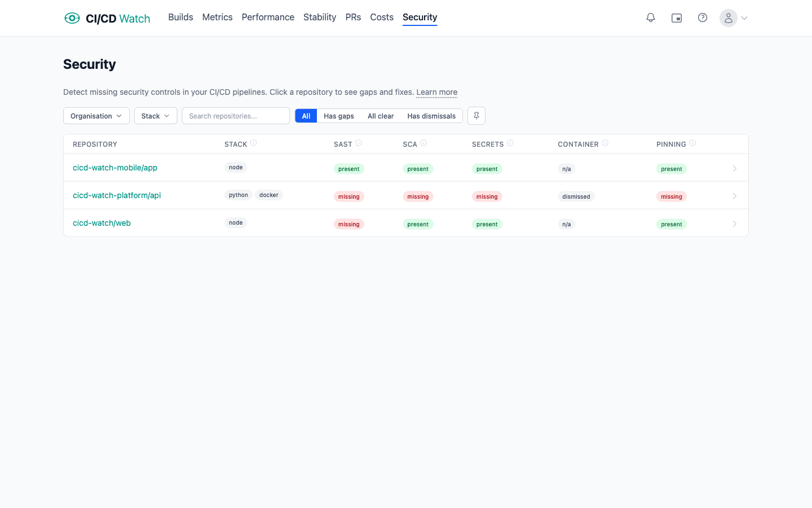
Task: Open the help question mark icon
Action: 703,17
